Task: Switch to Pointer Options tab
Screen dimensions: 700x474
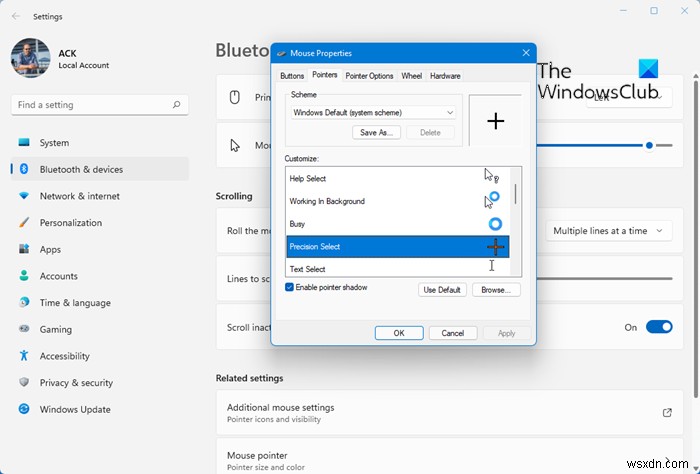Action: pyautogui.click(x=369, y=76)
